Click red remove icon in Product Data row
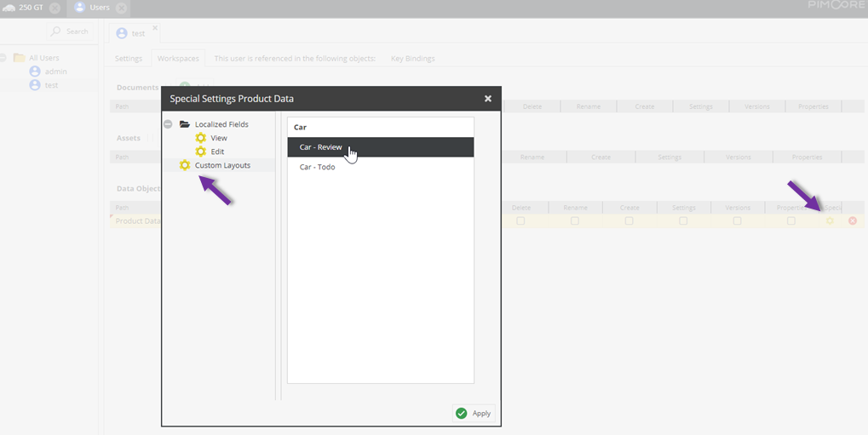 852,221
